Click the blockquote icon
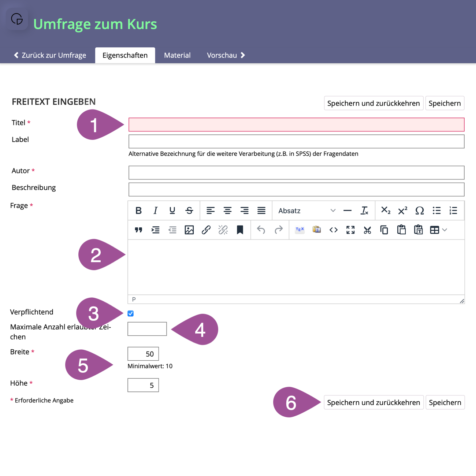 coord(138,230)
